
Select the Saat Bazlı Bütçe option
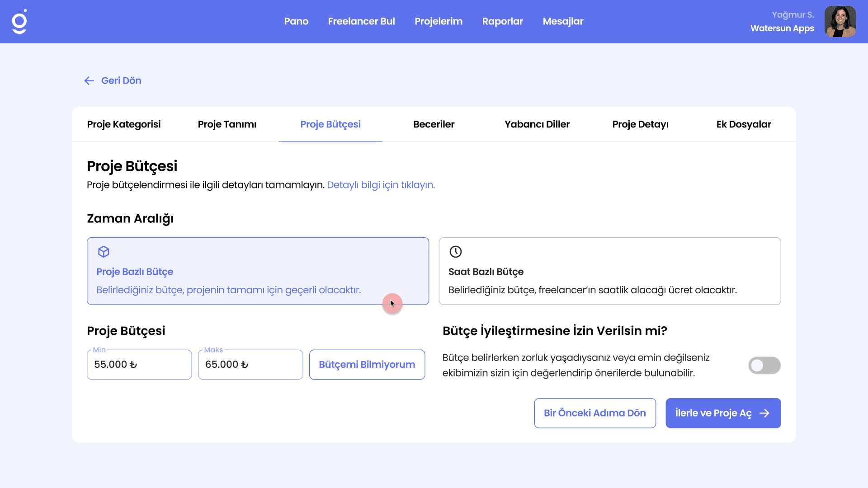tap(609, 271)
